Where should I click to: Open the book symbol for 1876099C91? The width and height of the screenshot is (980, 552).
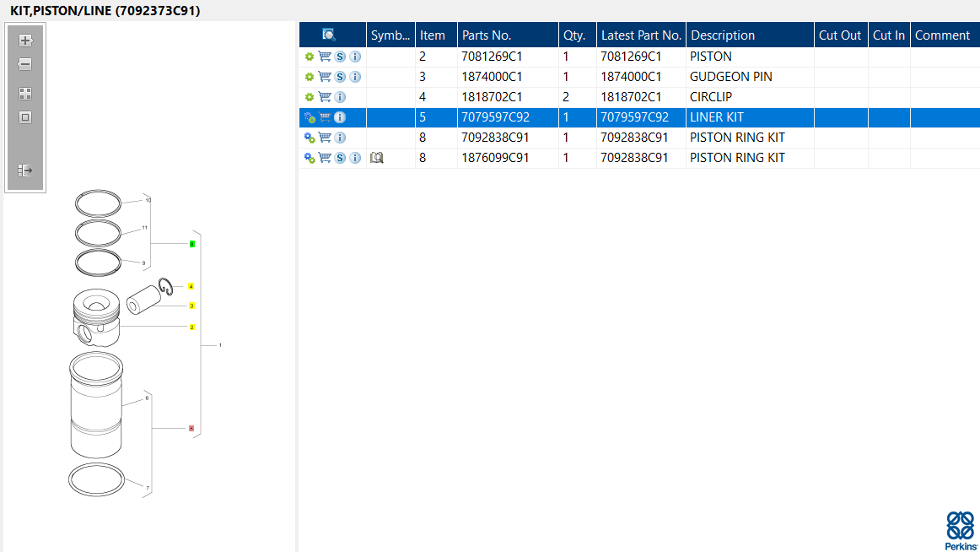376,158
